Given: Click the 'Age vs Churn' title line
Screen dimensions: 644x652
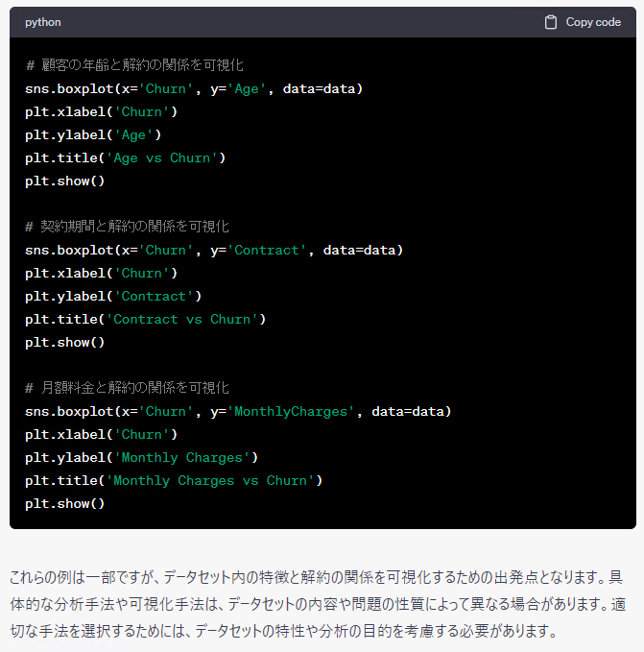Looking at the screenshot, I should tap(125, 157).
